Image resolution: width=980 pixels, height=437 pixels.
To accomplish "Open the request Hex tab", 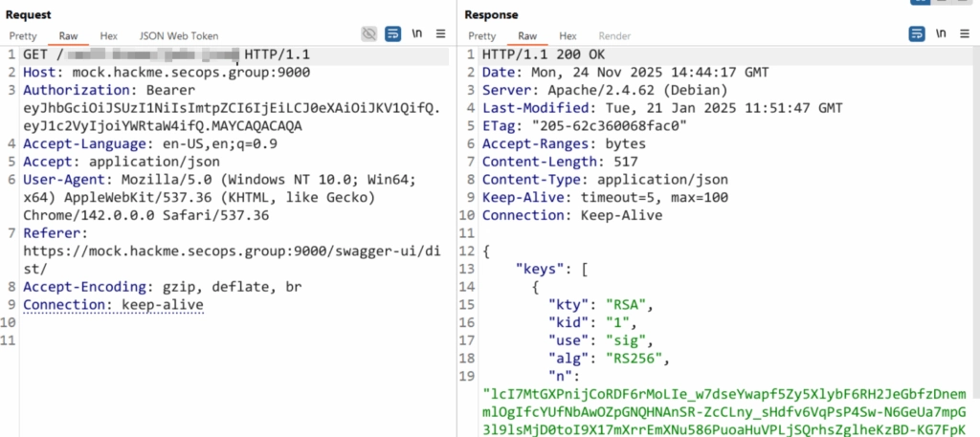I will [x=108, y=35].
